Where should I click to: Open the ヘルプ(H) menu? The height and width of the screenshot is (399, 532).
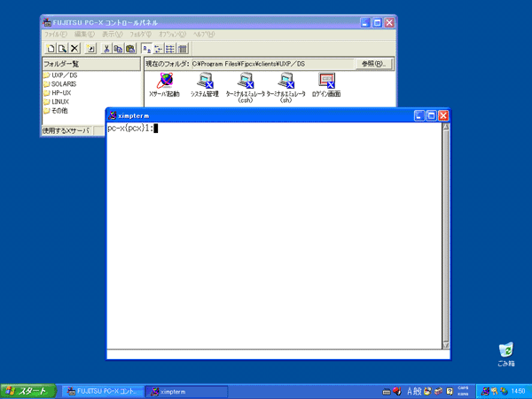(204, 35)
